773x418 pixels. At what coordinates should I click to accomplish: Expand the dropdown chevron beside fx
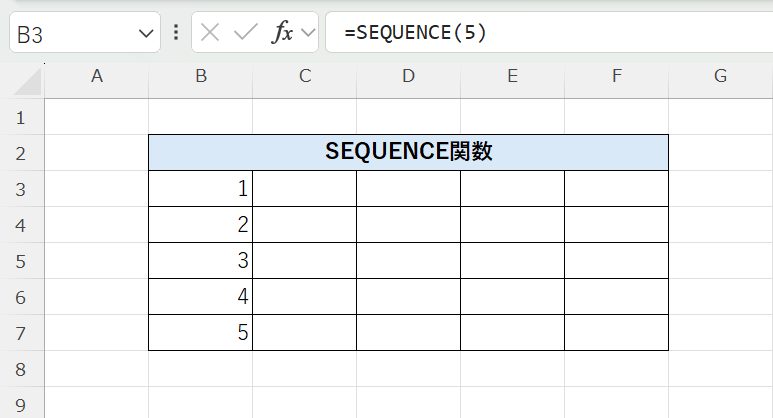coord(307,33)
